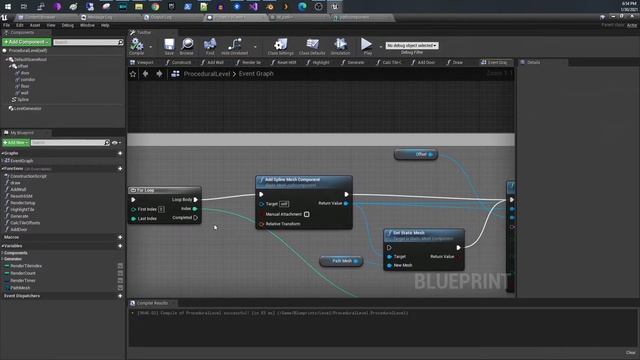Image resolution: width=640 pixels, height=360 pixels.
Task: Bookmark graph with the star icon
Action: coord(133,74)
